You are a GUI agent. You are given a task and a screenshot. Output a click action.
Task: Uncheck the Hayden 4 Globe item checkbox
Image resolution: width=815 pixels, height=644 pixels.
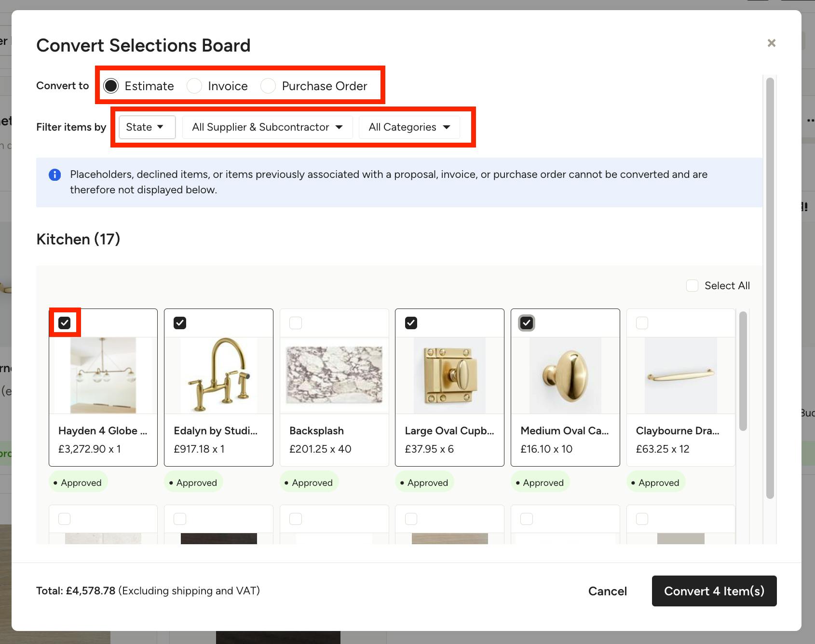click(x=65, y=323)
